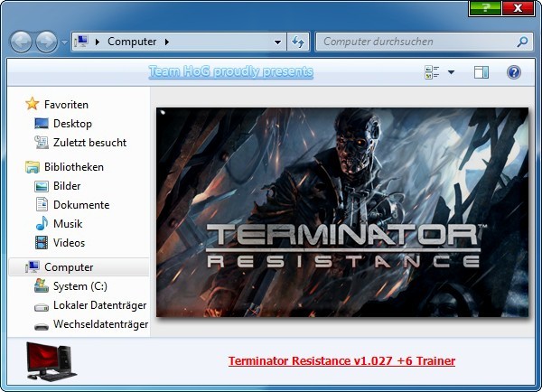Click the System (C:) drive icon
Viewport: 542px width, 392px height.
[42, 285]
